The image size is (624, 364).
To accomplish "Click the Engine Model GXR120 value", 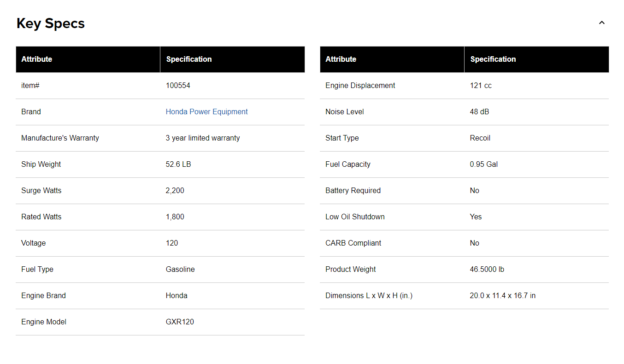I will pyautogui.click(x=180, y=322).
